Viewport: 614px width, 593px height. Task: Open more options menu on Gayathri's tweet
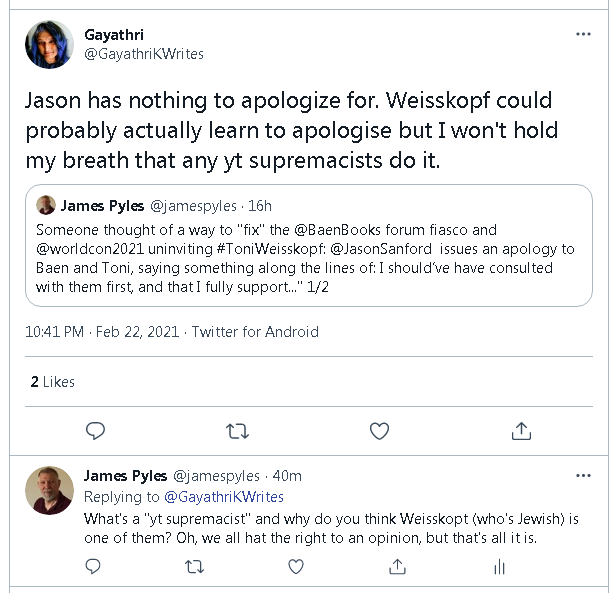583,34
